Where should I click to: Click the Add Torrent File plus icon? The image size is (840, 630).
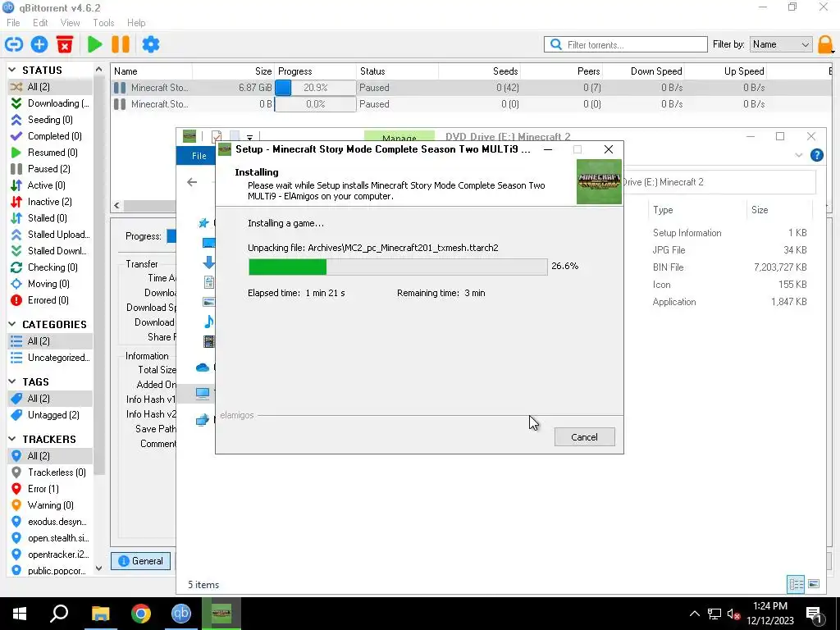39,44
